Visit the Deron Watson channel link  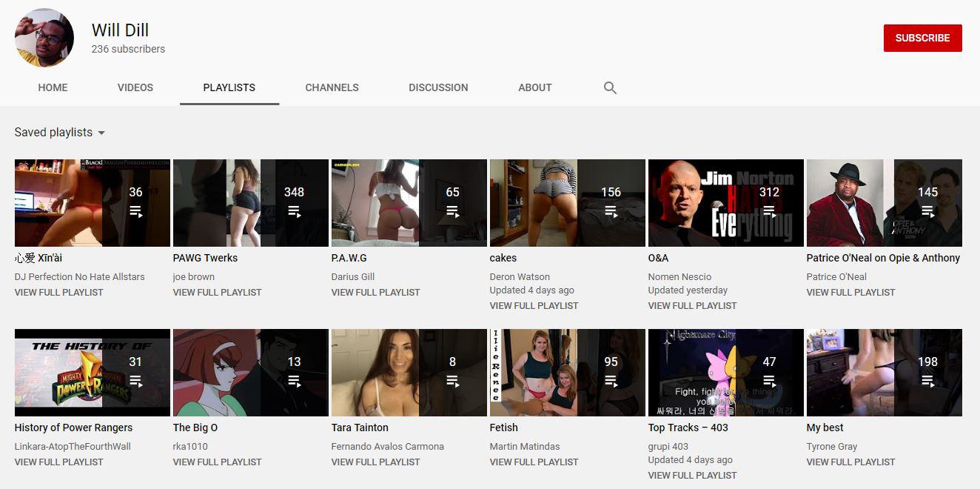coord(520,277)
